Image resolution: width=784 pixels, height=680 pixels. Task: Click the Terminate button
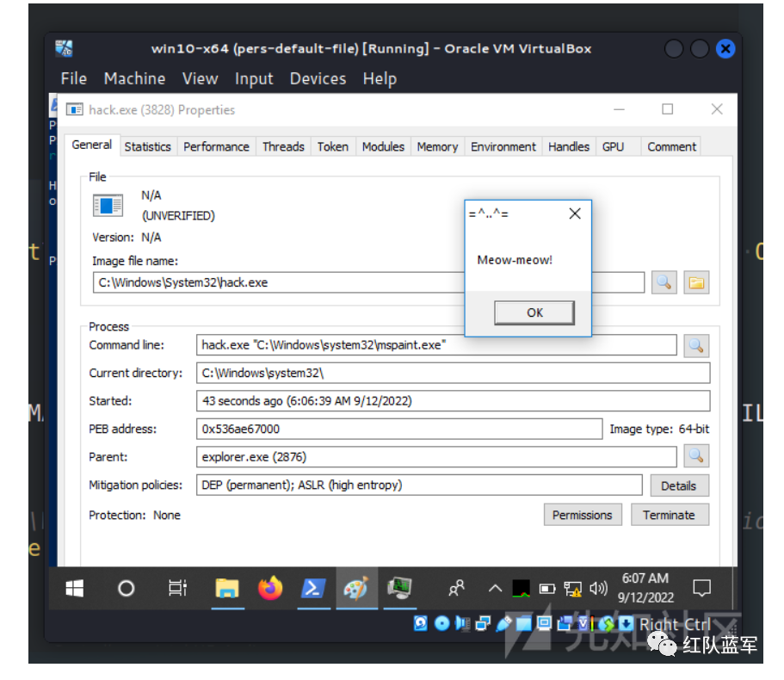click(x=670, y=515)
